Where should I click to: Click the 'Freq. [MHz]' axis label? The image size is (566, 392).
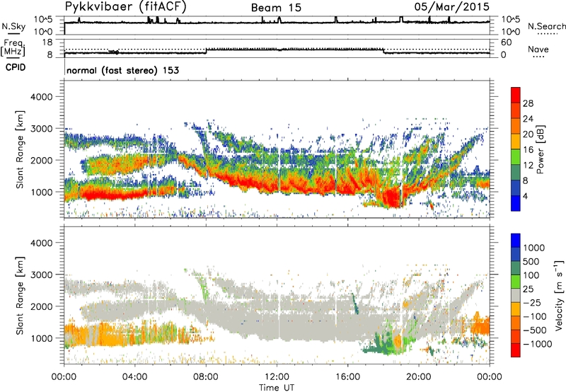[13, 48]
